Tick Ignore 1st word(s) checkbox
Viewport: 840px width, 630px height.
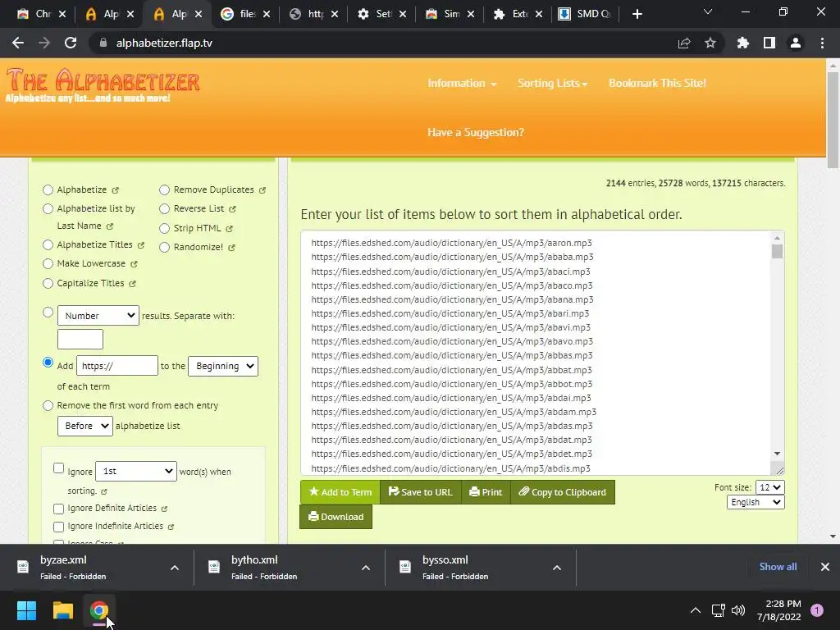(59, 468)
